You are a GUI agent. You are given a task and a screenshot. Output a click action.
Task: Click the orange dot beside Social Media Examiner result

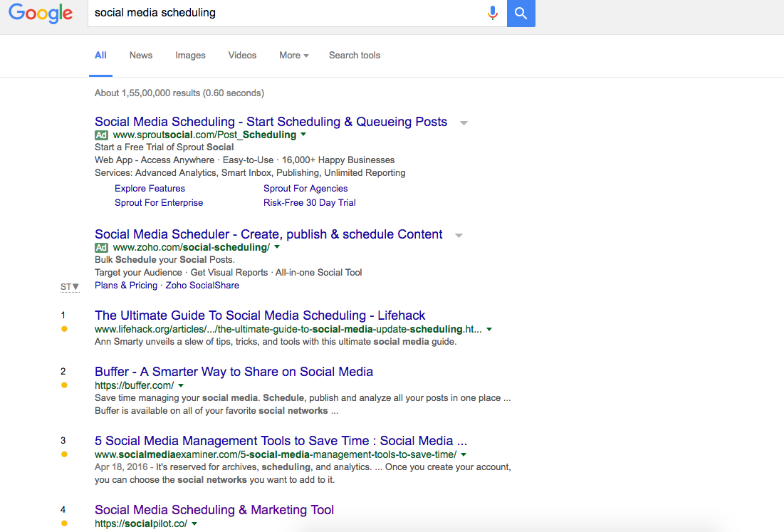(x=64, y=454)
